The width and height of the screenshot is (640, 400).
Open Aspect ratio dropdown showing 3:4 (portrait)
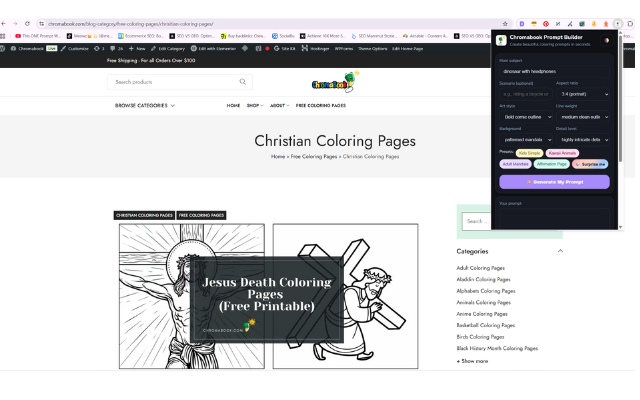(583, 94)
